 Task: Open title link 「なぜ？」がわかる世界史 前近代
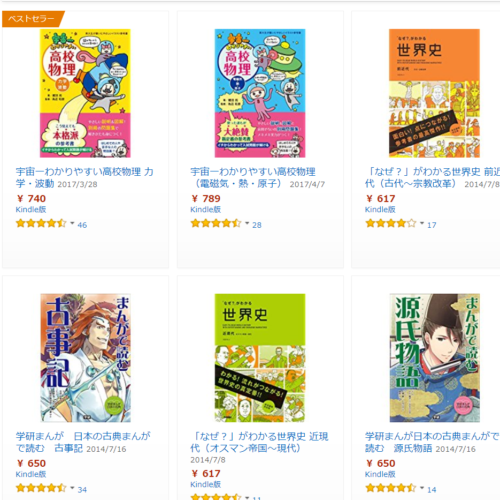[432, 178]
